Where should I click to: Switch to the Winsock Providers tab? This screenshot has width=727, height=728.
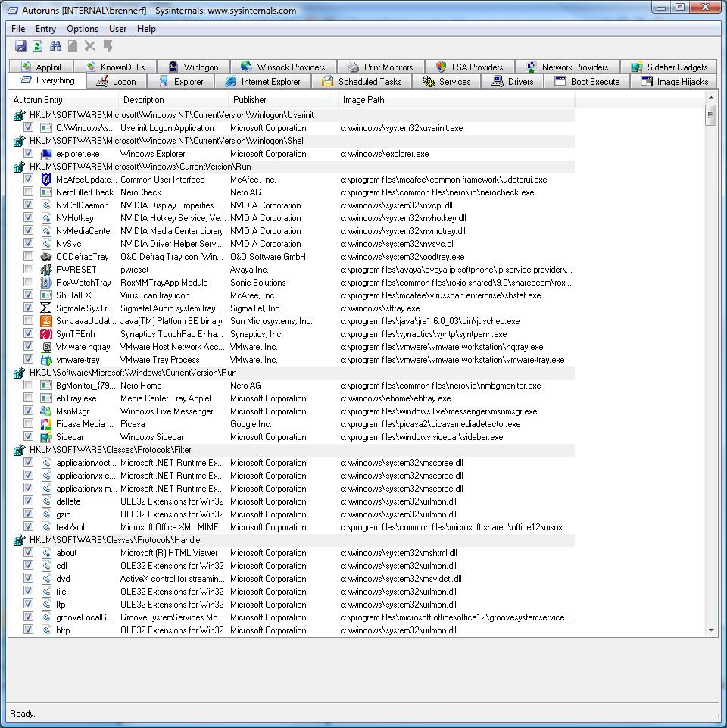[282, 67]
